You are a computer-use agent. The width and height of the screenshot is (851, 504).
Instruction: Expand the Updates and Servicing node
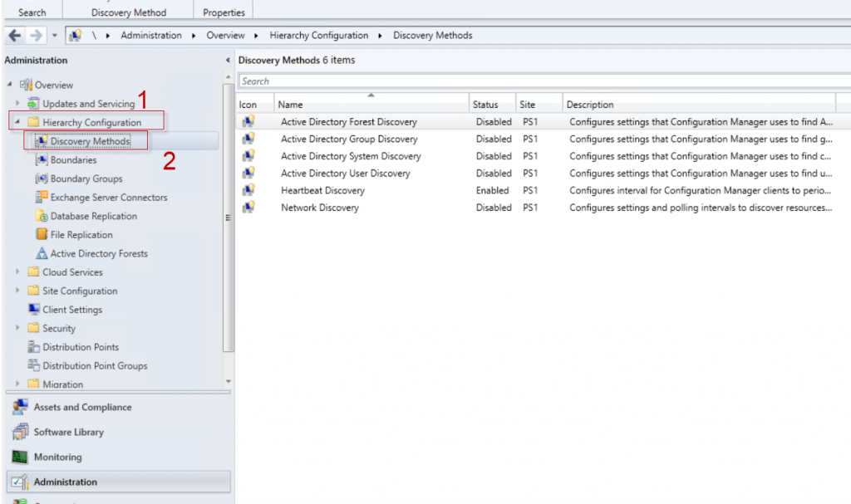click(17, 103)
